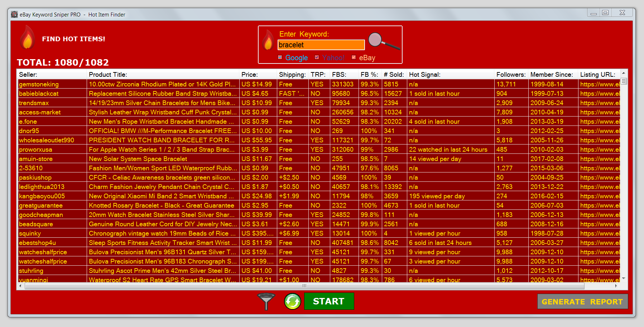Image resolution: width=644 pixels, height=327 pixels.
Task: Select the access-market seller cell
Action: (x=52, y=112)
